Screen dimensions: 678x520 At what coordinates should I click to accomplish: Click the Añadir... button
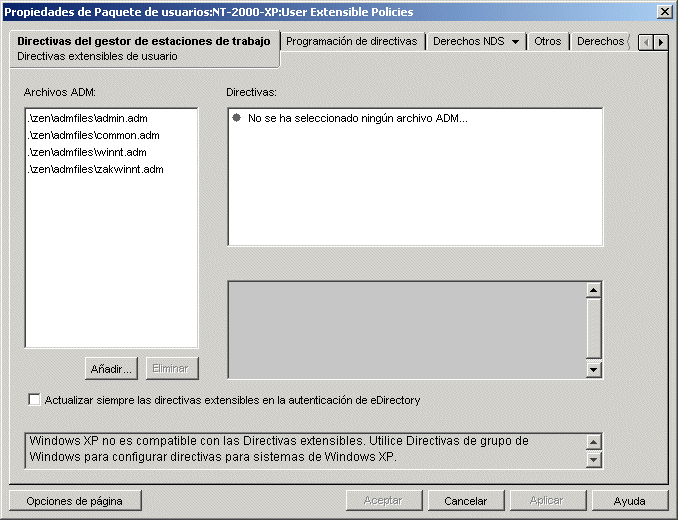click(111, 369)
